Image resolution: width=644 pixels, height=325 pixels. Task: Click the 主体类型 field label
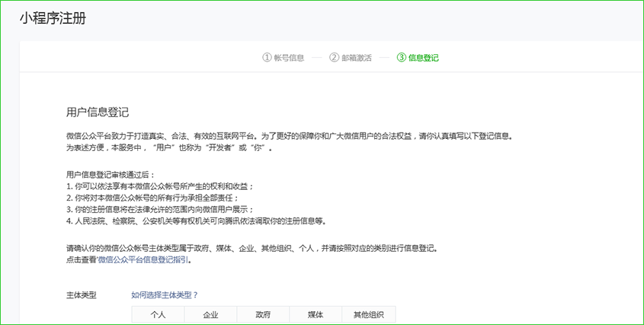click(x=82, y=295)
